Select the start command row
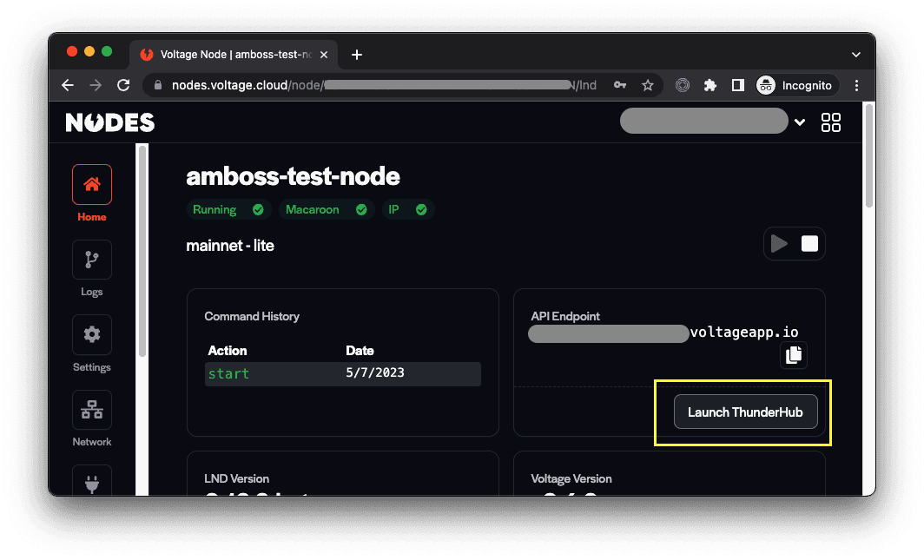 (343, 374)
